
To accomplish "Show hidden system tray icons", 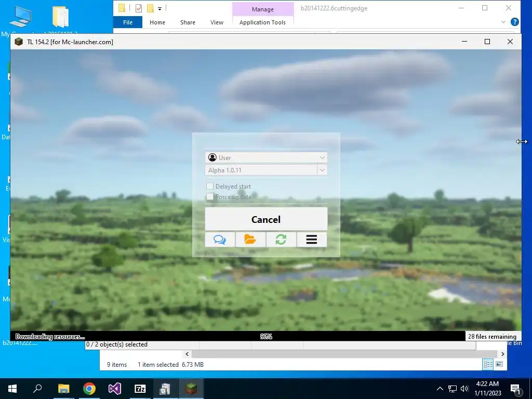I will tap(440, 389).
